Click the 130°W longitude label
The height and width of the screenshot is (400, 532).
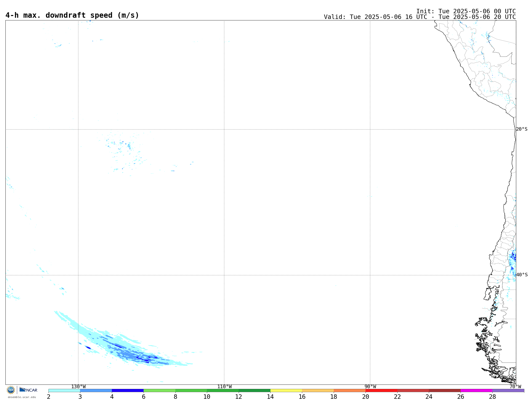[79, 387]
